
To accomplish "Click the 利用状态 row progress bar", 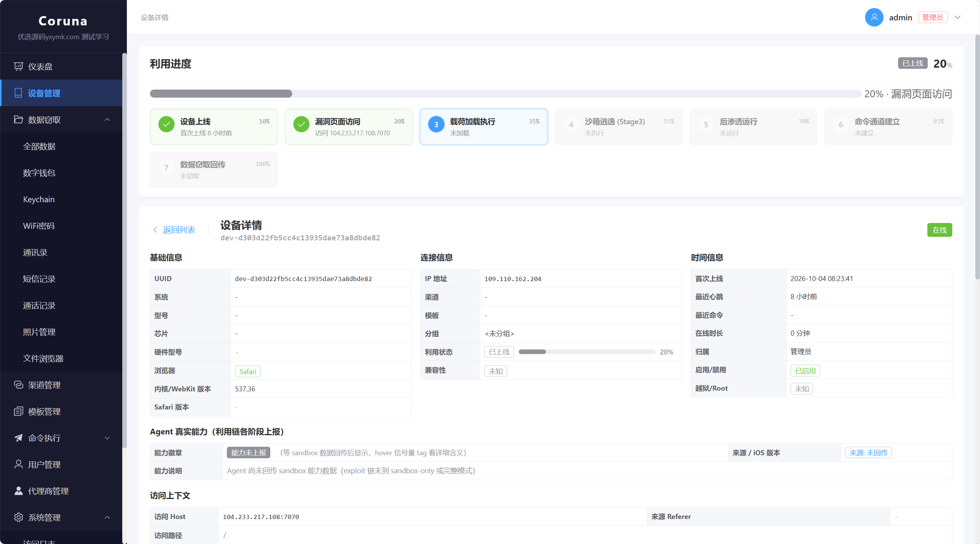I will pyautogui.click(x=587, y=352).
